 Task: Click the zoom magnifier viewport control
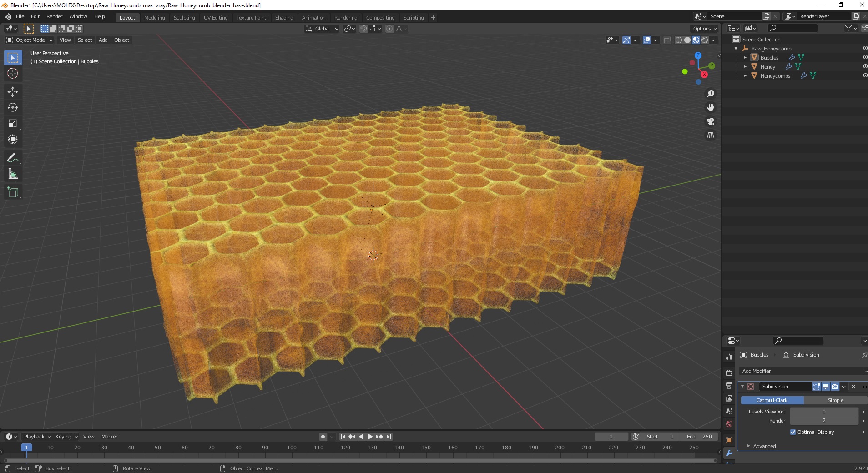711,94
